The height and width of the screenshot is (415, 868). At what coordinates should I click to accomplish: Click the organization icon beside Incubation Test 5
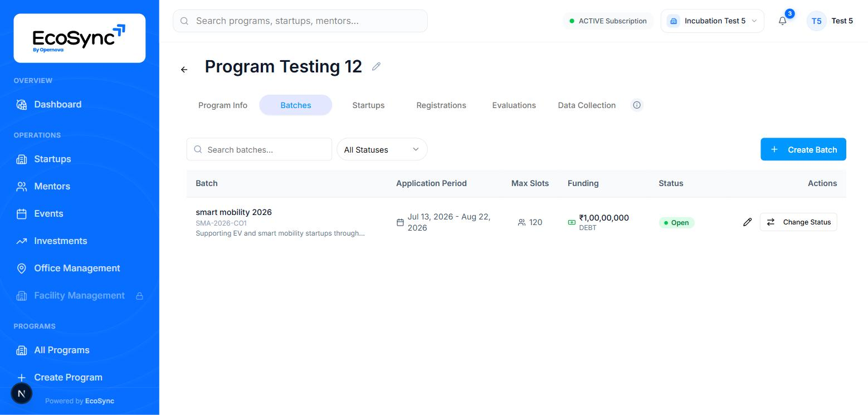[674, 21]
